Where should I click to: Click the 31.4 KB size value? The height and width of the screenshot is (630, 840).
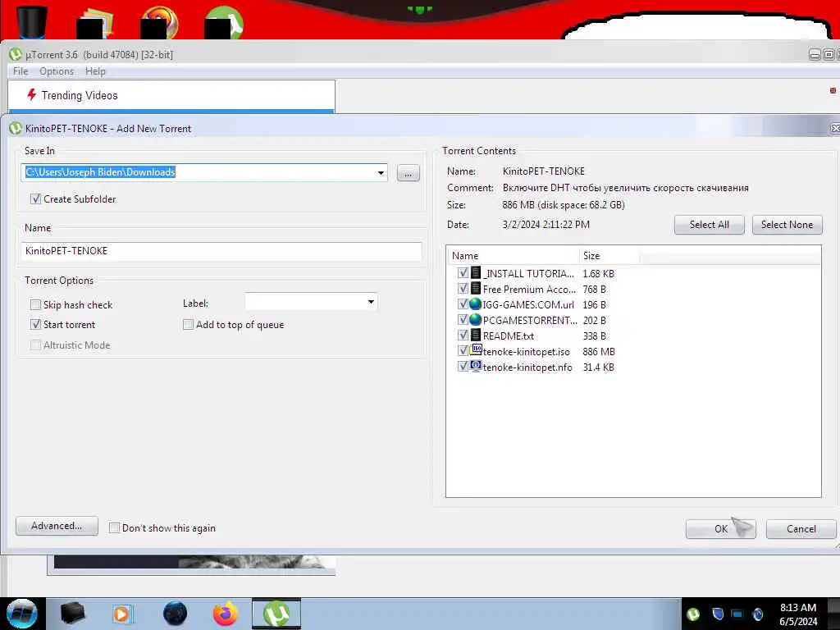598,367
